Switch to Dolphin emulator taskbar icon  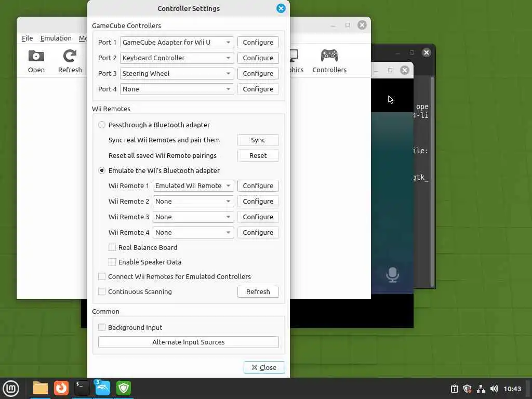[x=102, y=388]
